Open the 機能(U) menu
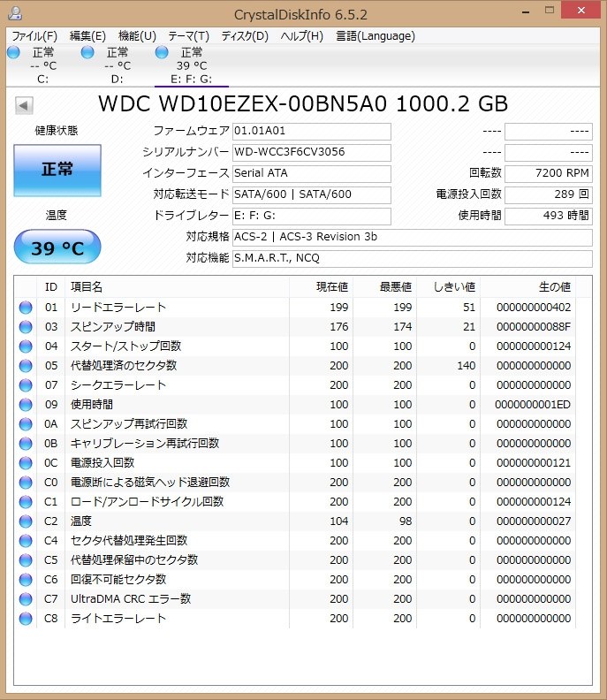The height and width of the screenshot is (700, 607). click(x=137, y=36)
